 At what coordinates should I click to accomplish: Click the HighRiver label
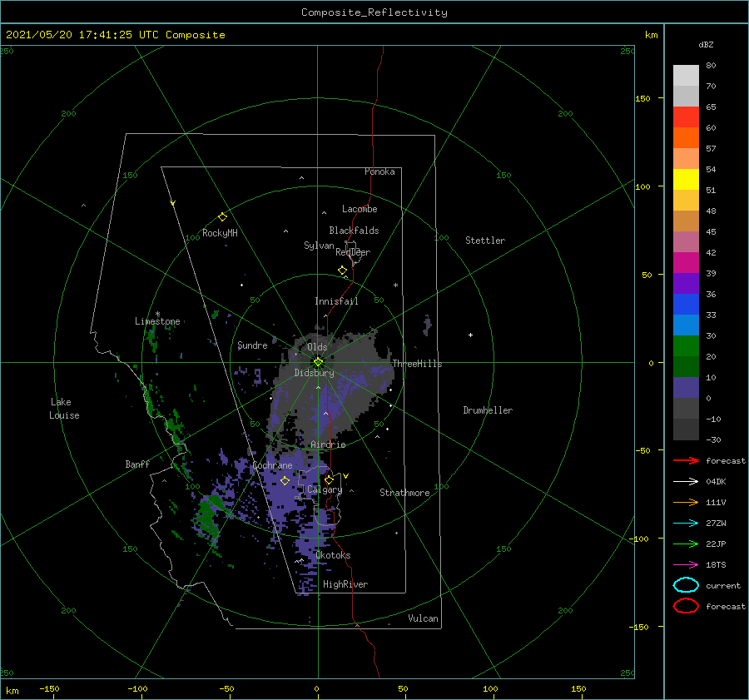click(345, 584)
